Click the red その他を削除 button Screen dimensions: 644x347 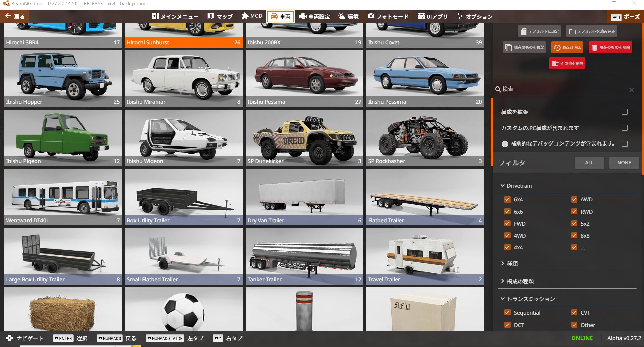pyautogui.click(x=567, y=63)
